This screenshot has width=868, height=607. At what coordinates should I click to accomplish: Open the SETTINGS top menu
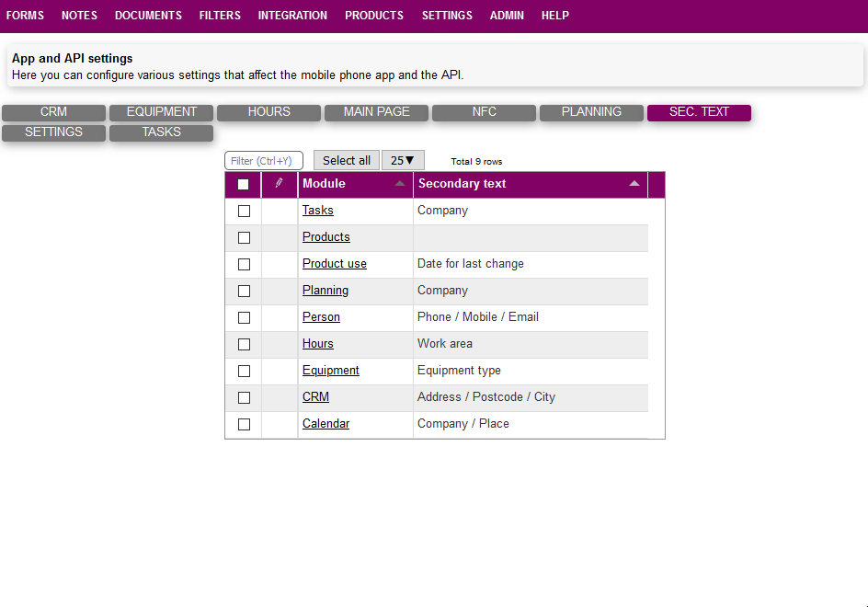[x=447, y=16]
